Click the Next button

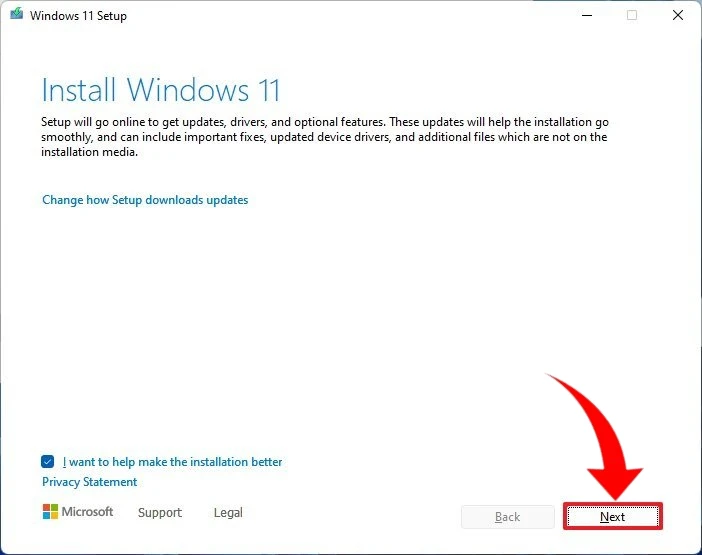(x=612, y=517)
